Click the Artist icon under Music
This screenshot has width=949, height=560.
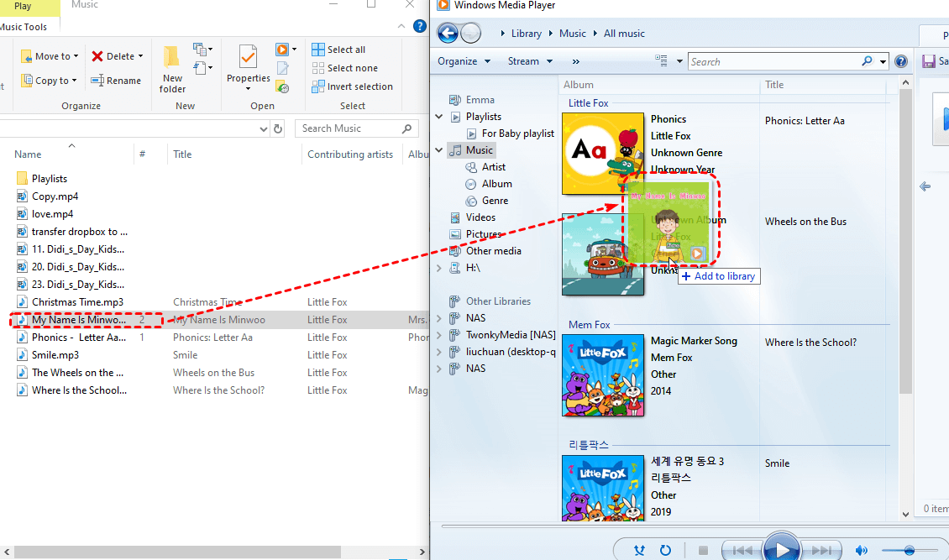[471, 167]
